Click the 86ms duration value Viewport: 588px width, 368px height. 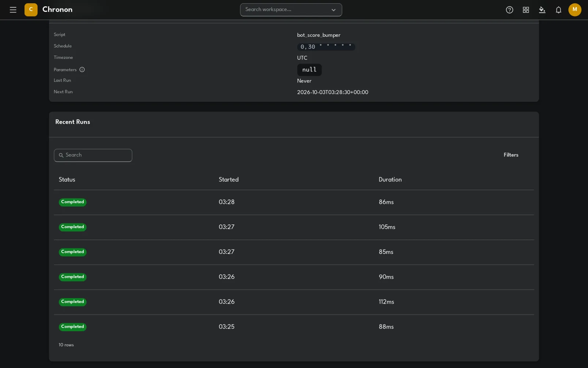coord(386,202)
